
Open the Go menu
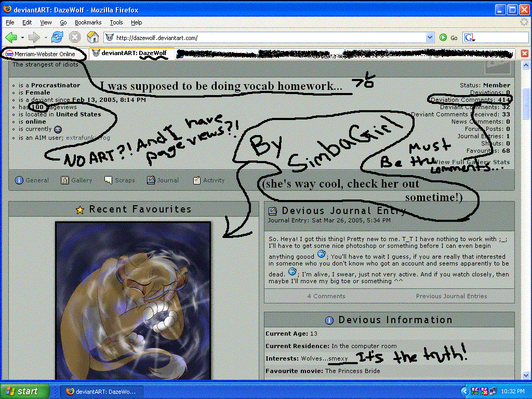point(63,22)
